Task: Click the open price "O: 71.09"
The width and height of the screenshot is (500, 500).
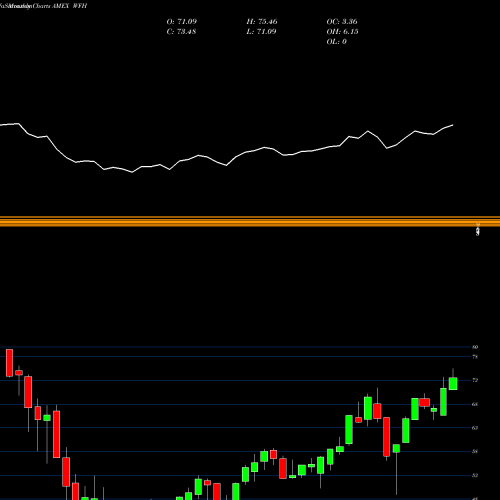Action: pyautogui.click(x=182, y=22)
